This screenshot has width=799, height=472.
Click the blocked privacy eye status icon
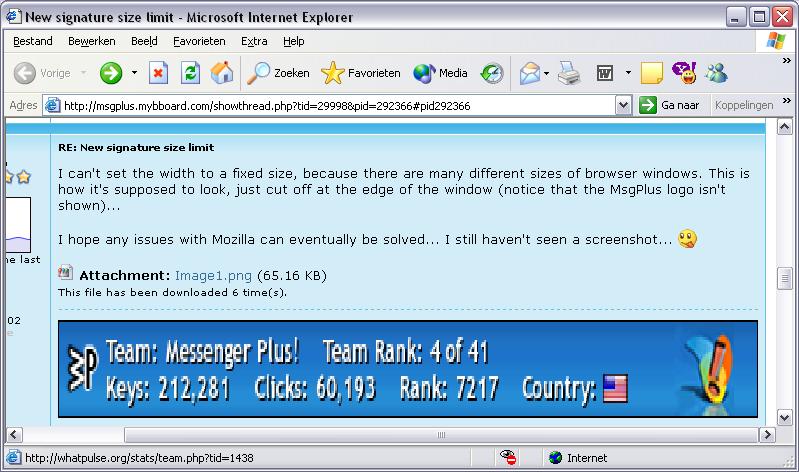tap(508, 457)
